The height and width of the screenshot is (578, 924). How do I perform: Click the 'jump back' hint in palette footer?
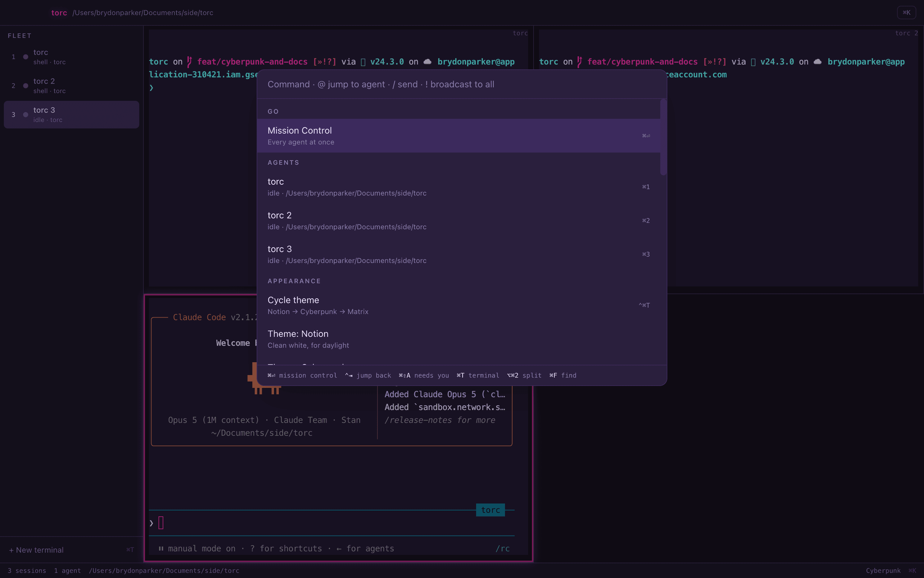point(368,375)
